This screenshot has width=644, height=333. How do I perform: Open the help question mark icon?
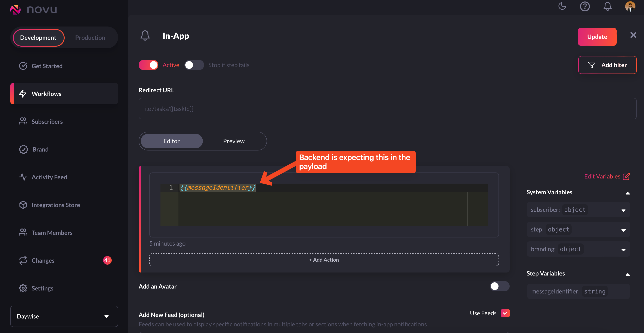(x=585, y=6)
